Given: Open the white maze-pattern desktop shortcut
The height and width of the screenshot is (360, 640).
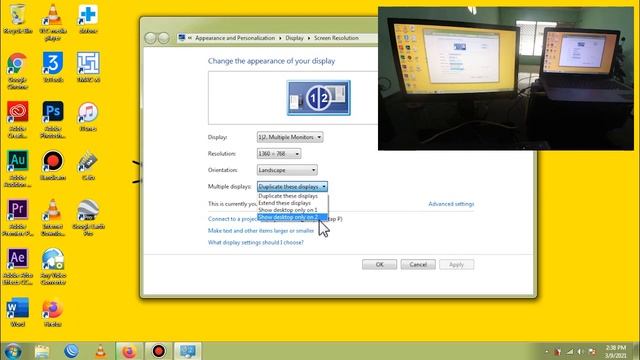Looking at the screenshot, I should click(x=88, y=67).
